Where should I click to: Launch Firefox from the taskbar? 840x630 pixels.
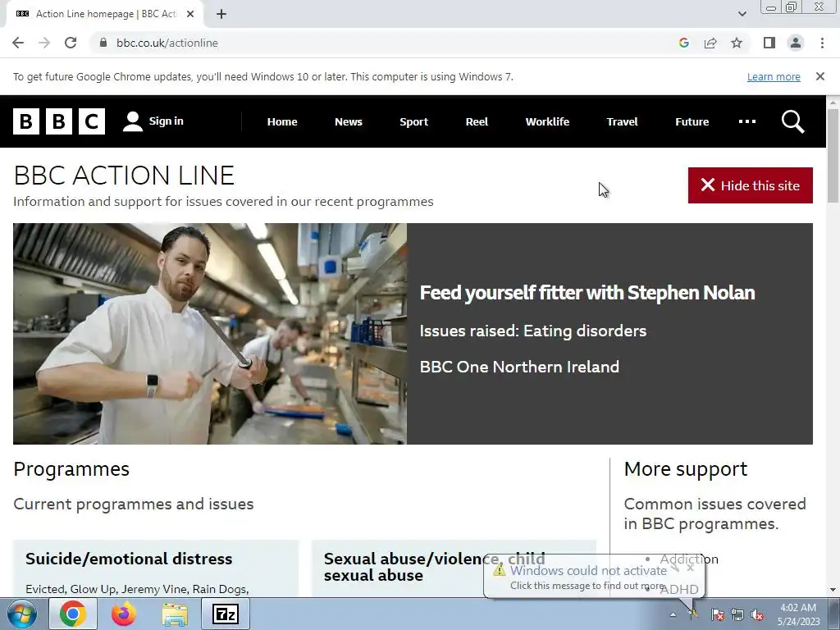[124, 614]
